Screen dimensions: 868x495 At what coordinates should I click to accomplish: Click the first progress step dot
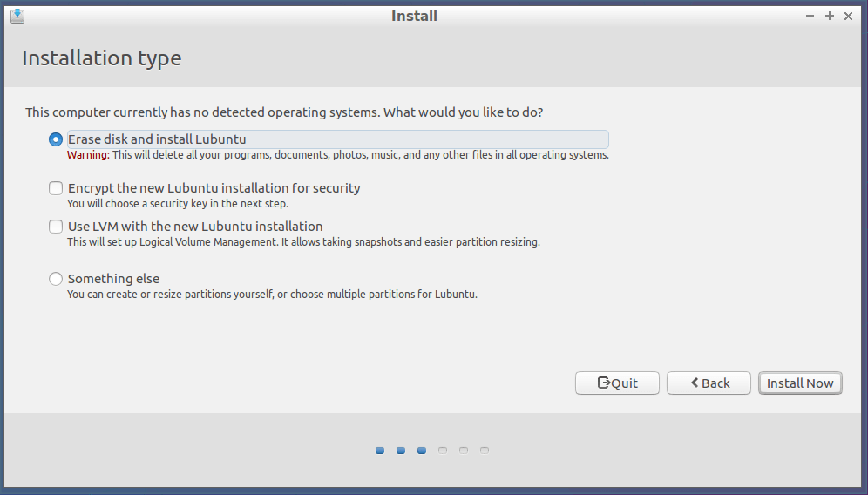coord(380,451)
